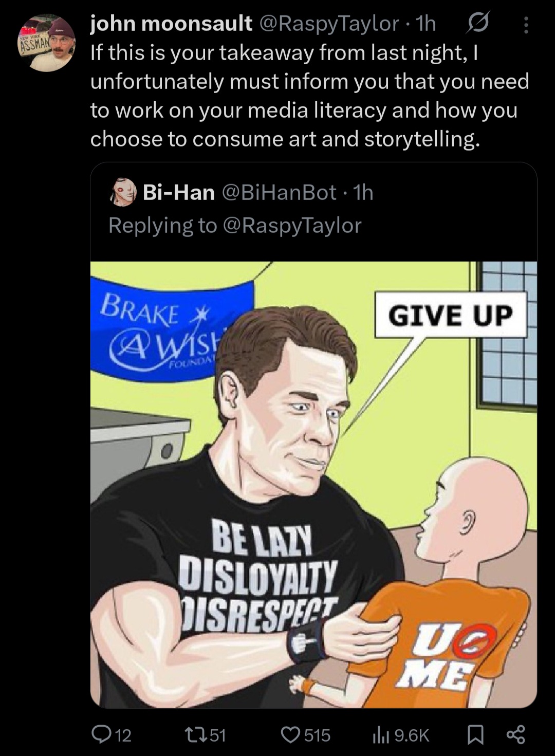Viewport: 555px width, 756px height.
Task: Like the tweet with heart icon
Action: [x=290, y=734]
